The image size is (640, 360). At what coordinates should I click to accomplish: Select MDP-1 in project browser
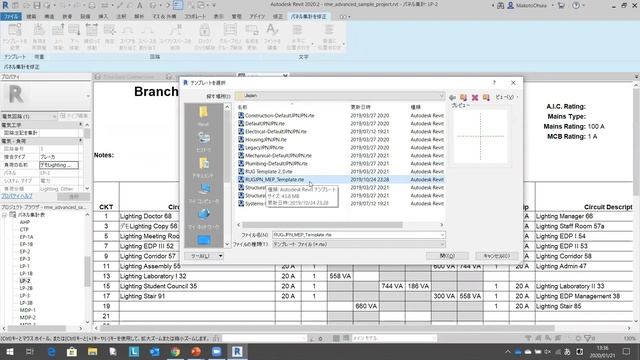click(28, 310)
